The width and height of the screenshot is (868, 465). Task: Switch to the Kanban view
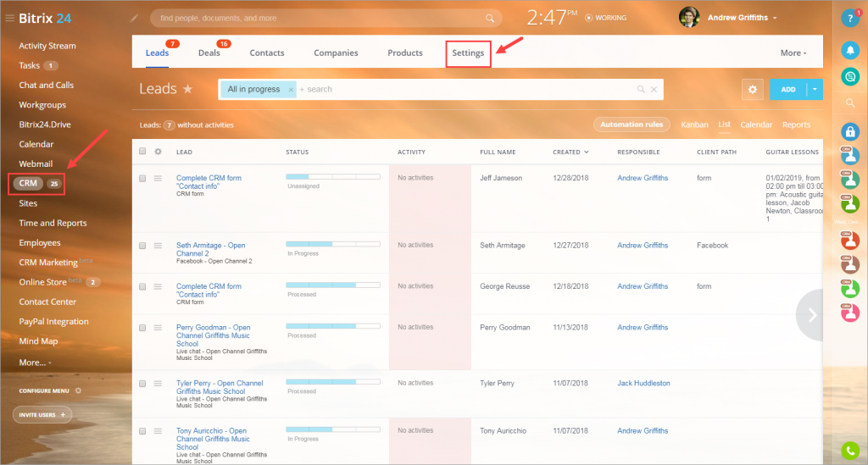(x=694, y=125)
